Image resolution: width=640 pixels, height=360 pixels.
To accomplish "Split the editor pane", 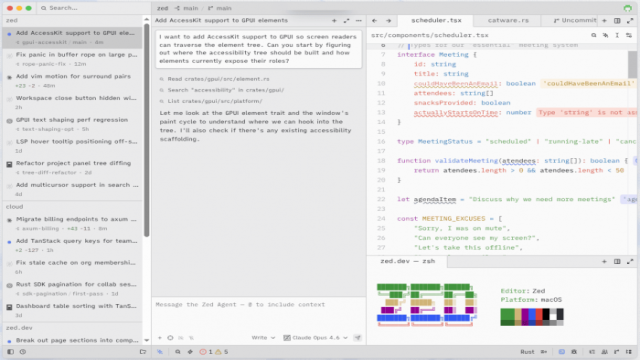I will [617, 20].
